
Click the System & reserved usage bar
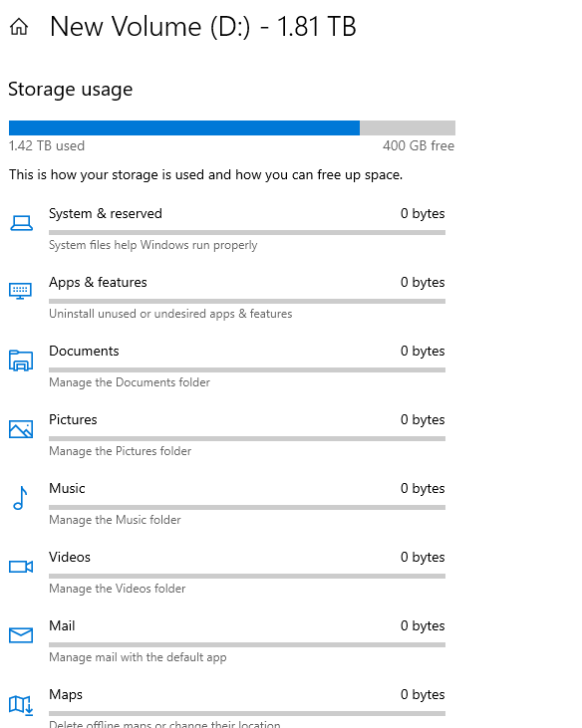[247, 232]
